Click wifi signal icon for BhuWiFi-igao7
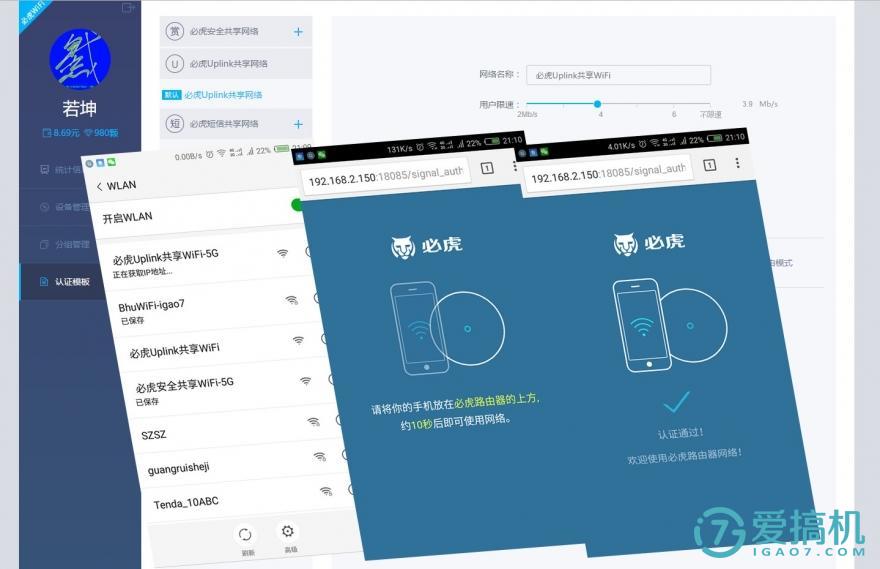This screenshot has width=880, height=569. [x=292, y=301]
